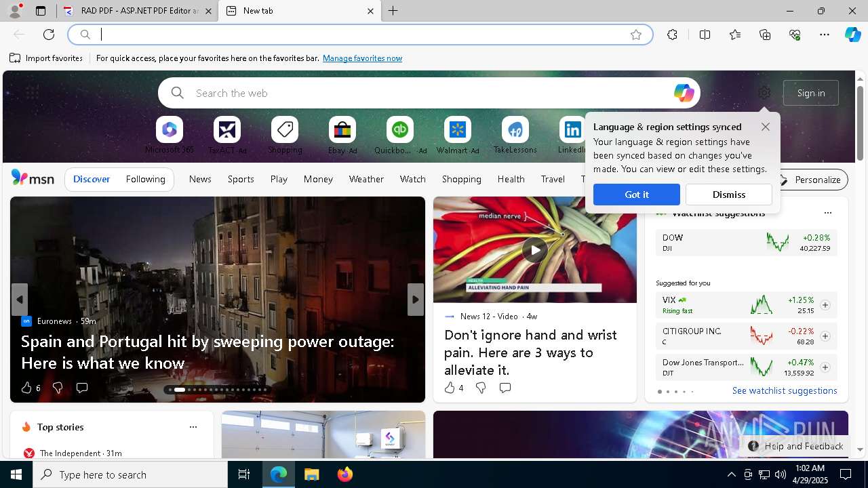
Task: Open File Explorer from the taskbar
Action: point(312,474)
